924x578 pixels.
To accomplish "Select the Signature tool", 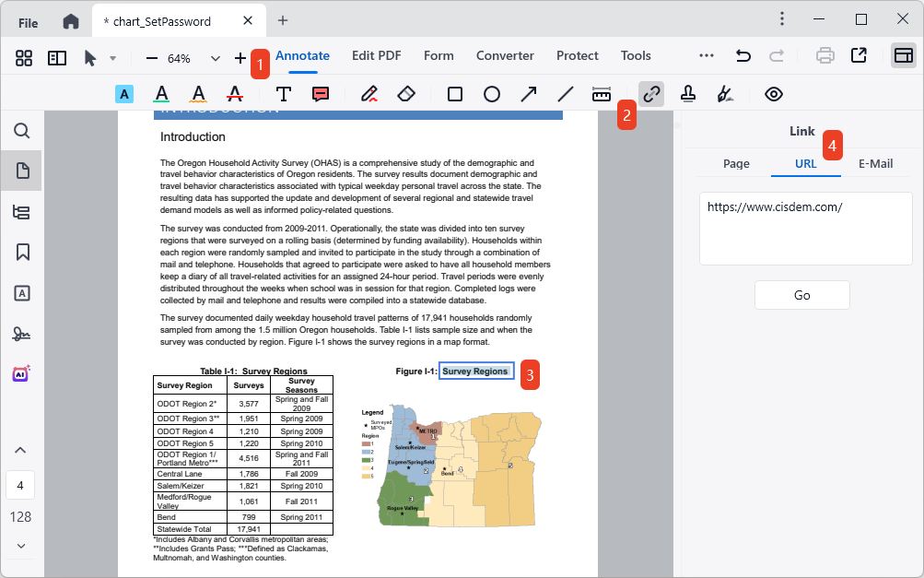I will (725, 93).
